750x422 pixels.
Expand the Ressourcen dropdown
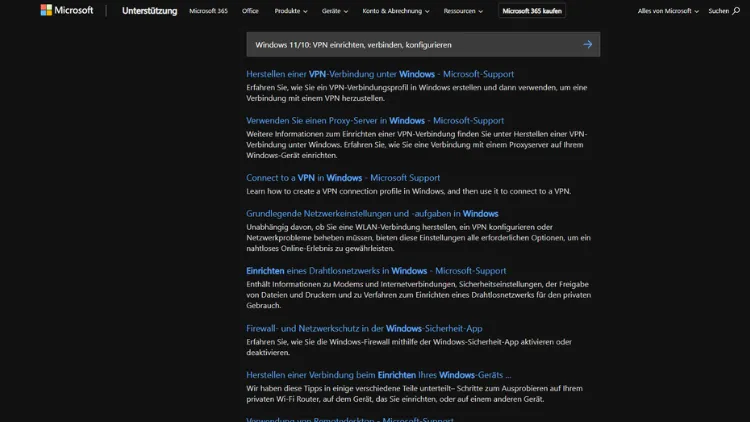[463, 11]
